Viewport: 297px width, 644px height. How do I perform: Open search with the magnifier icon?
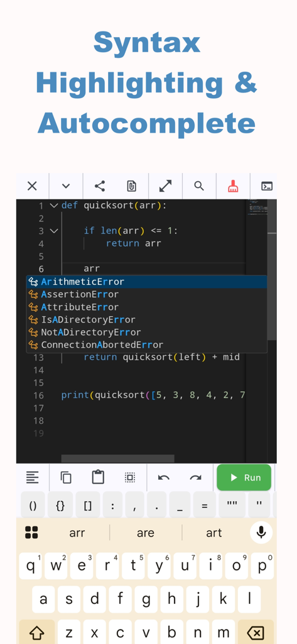(199, 186)
